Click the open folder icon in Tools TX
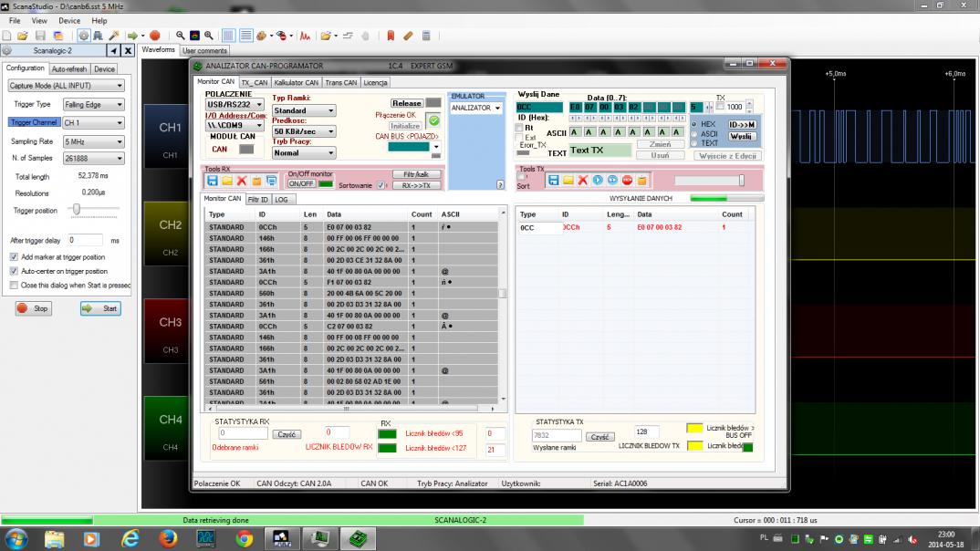This screenshot has width=980, height=551. click(x=568, y=181)
